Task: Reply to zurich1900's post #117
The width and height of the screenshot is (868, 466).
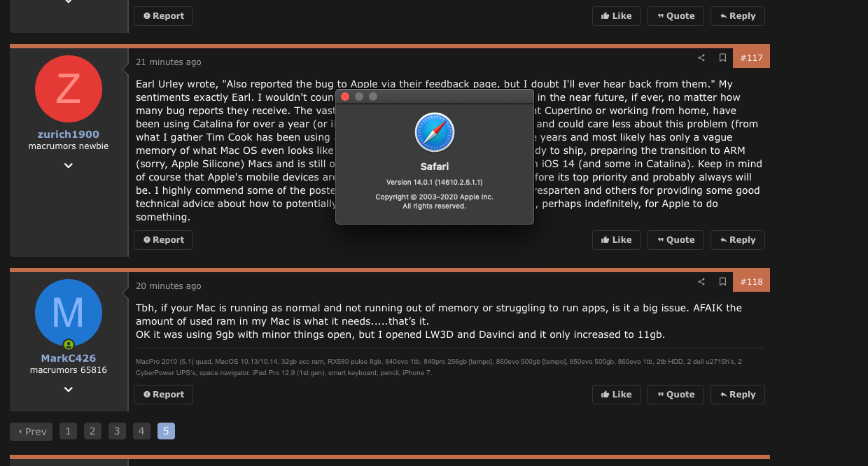Action: [737, 240]
